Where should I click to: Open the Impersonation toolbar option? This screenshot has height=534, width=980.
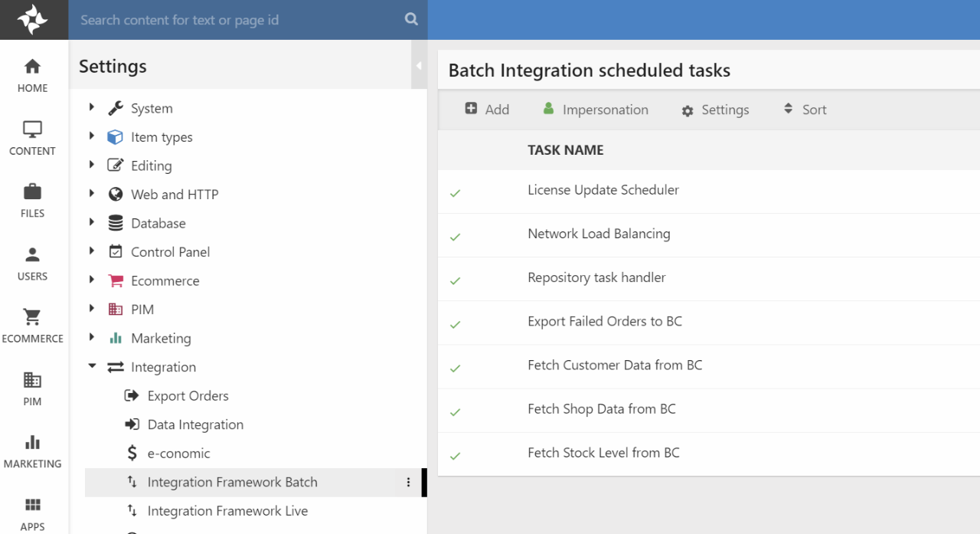pos(595,110)
